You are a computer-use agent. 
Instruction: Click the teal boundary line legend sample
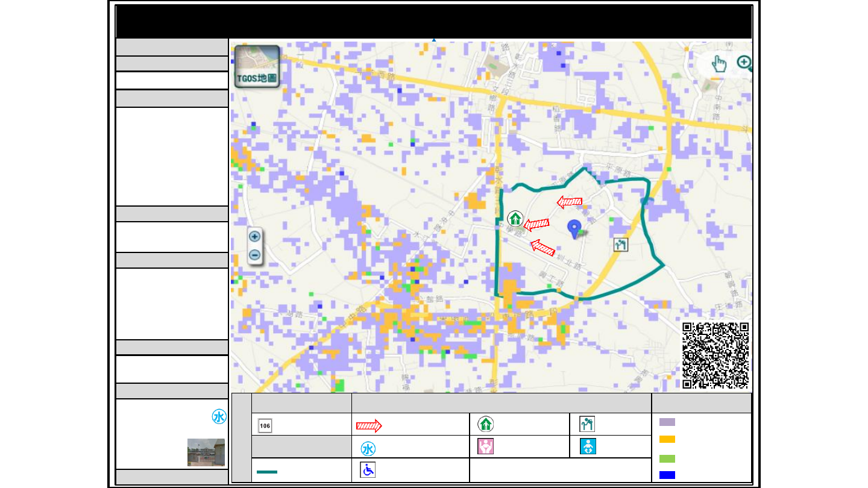coord(267,471)
